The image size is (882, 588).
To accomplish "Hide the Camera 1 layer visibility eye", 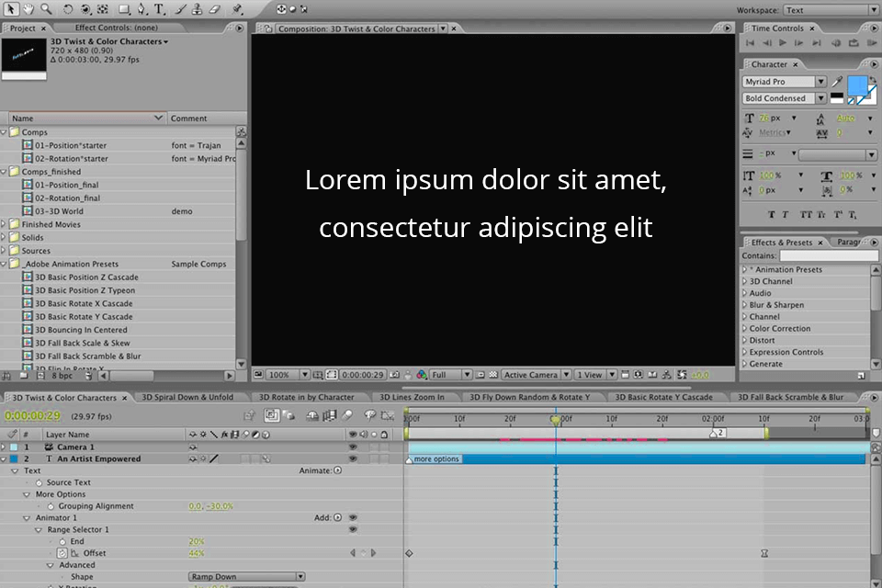I will [353, 447].
